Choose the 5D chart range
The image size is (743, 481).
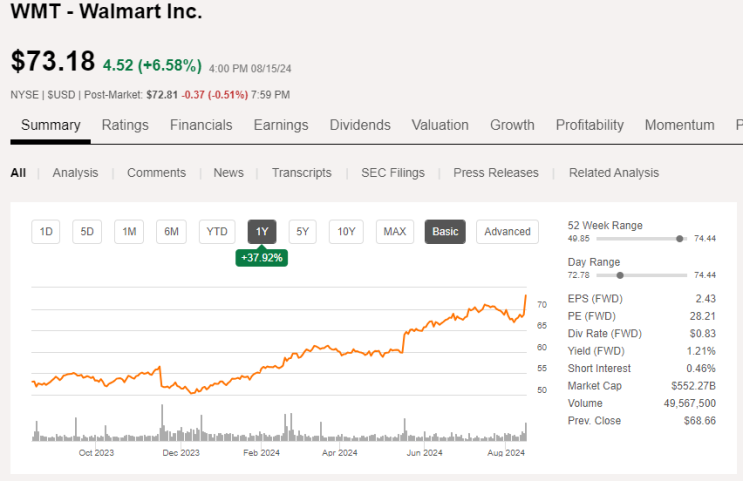tap(87, 232)
